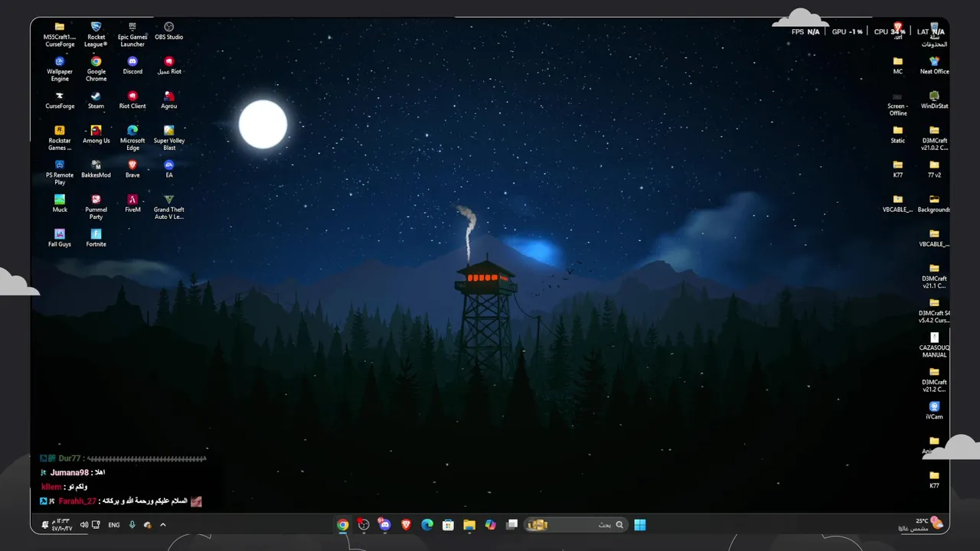Open File Explorer from the taskbar

469,525
